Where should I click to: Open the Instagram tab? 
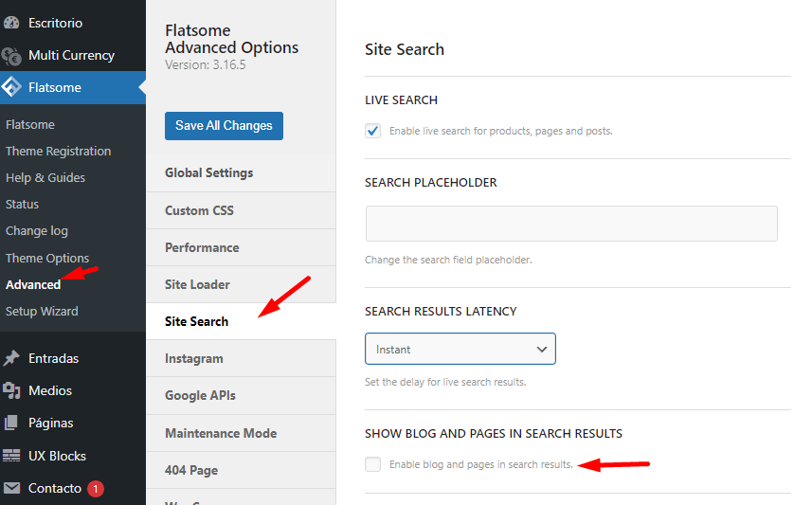click(241, 358)
